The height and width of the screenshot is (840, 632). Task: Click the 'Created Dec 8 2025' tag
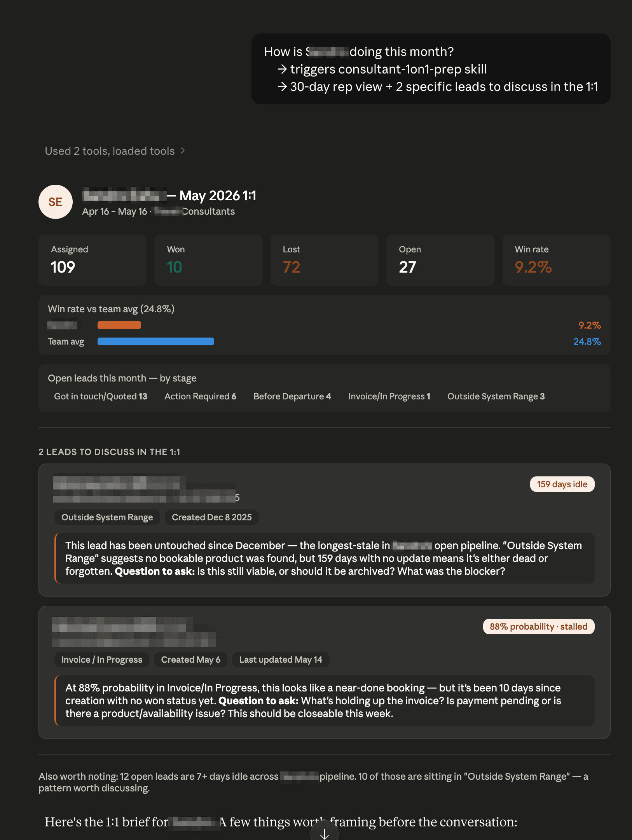pos(212,517)
